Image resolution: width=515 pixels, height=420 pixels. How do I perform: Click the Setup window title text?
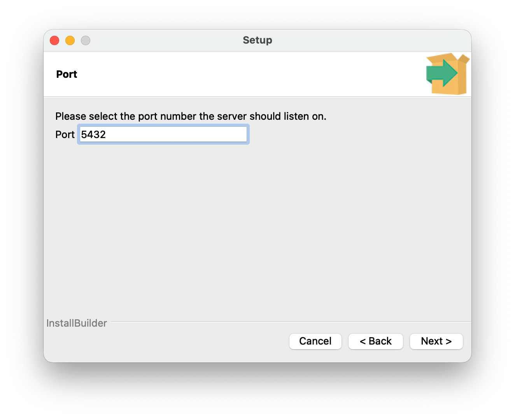point(257,40)
